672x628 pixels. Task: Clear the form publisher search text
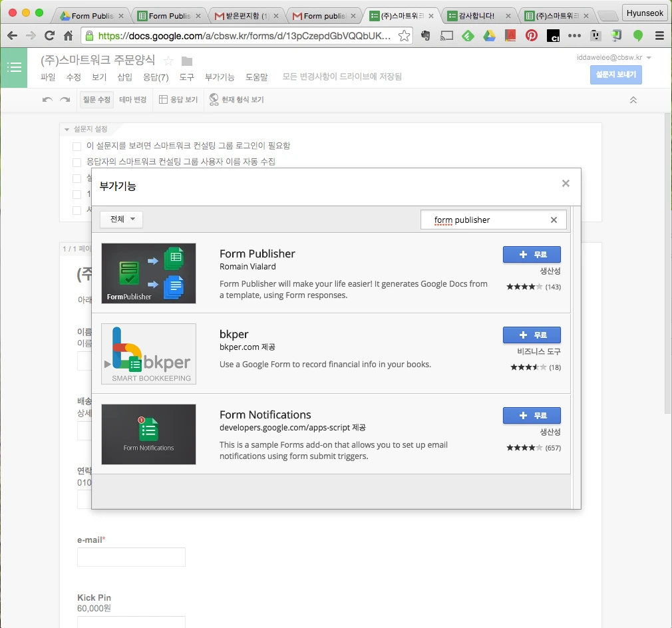click(x=554, y=220)
